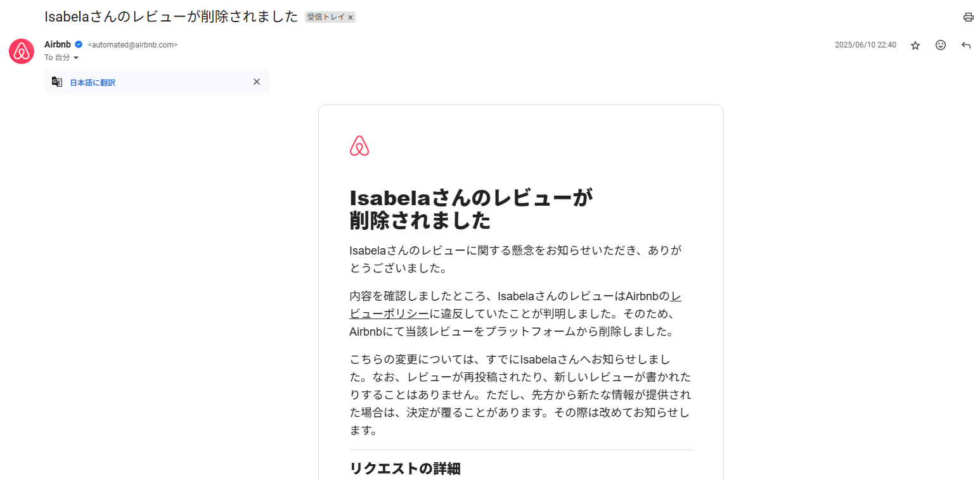The width and height of the screenshot is (980, 480).
Task: Open the Airbnb sender avatar
Action: click(22, 51)
